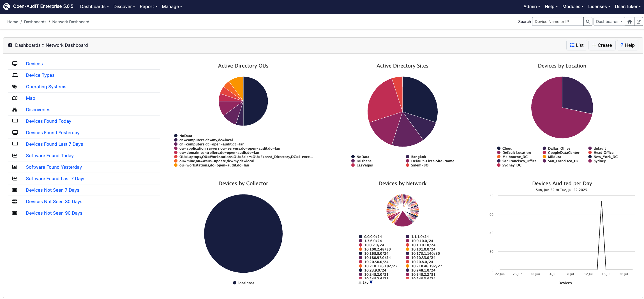The height and width of the screenshot is (299, 644).
Task: Click the Devices monitor icon in sidebar
Action: pos(15,64)
